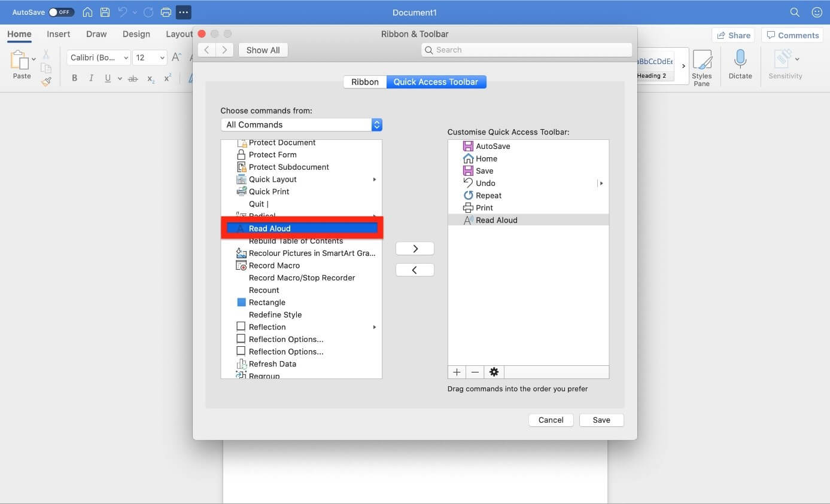
Task: Click the Undo arrow in title bar
Action: (x=123, y=12)
